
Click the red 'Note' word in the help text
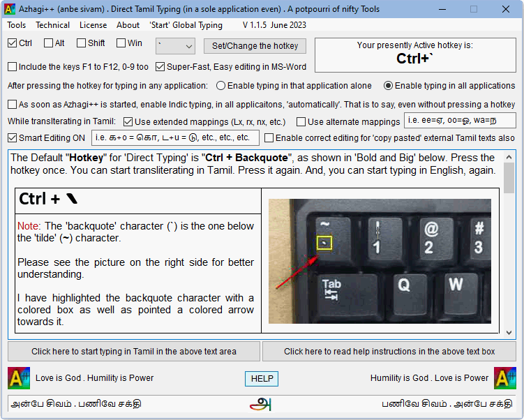click(28, 226)
